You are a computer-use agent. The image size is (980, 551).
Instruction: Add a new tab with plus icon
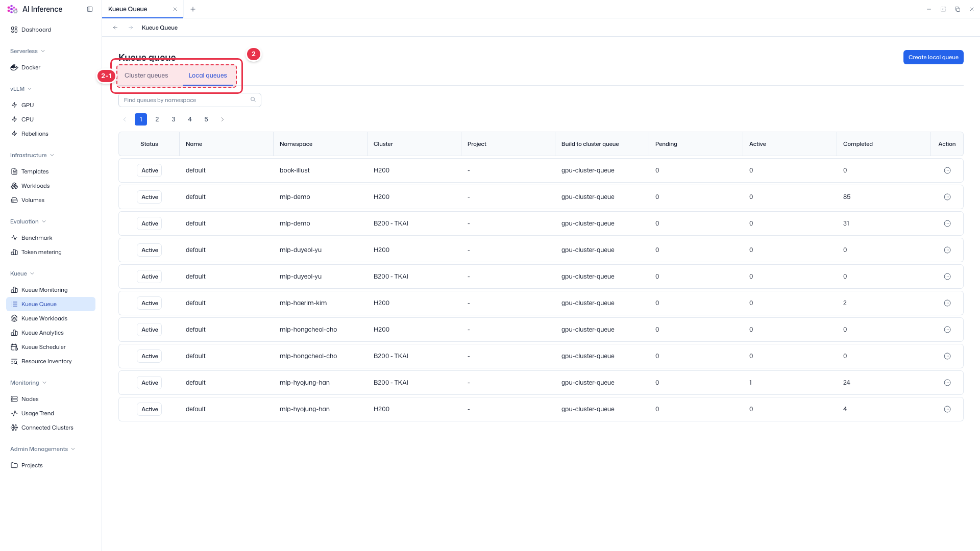193,9
